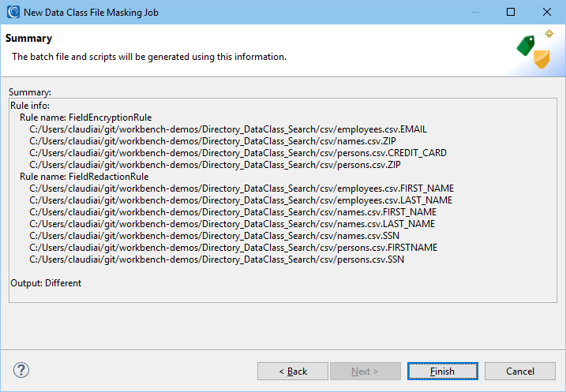Click the Output: Different line
Image resolution: width=566 pixels, height=392 pixels.
tap(46, 283)
